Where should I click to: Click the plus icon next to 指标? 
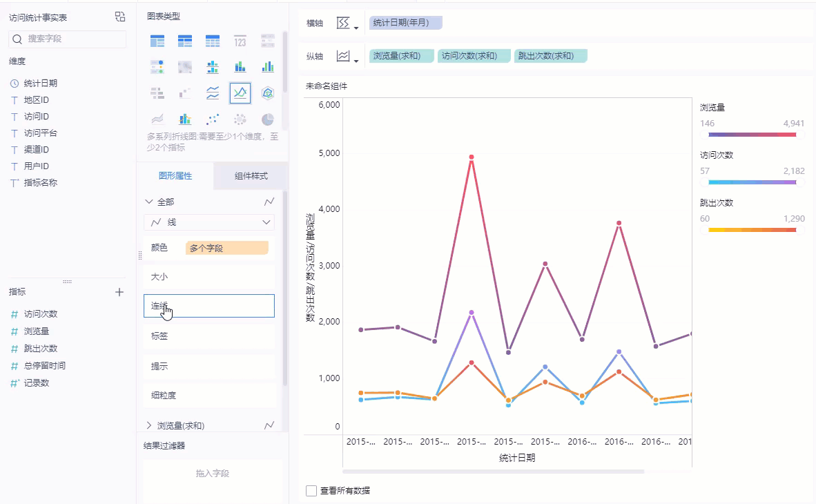(119, 292)
